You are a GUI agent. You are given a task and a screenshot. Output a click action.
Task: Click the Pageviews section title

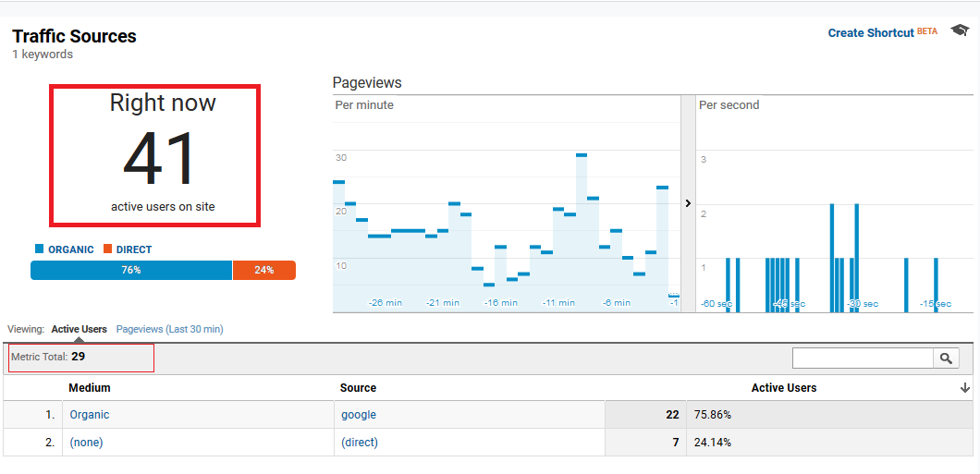[367, 82]
